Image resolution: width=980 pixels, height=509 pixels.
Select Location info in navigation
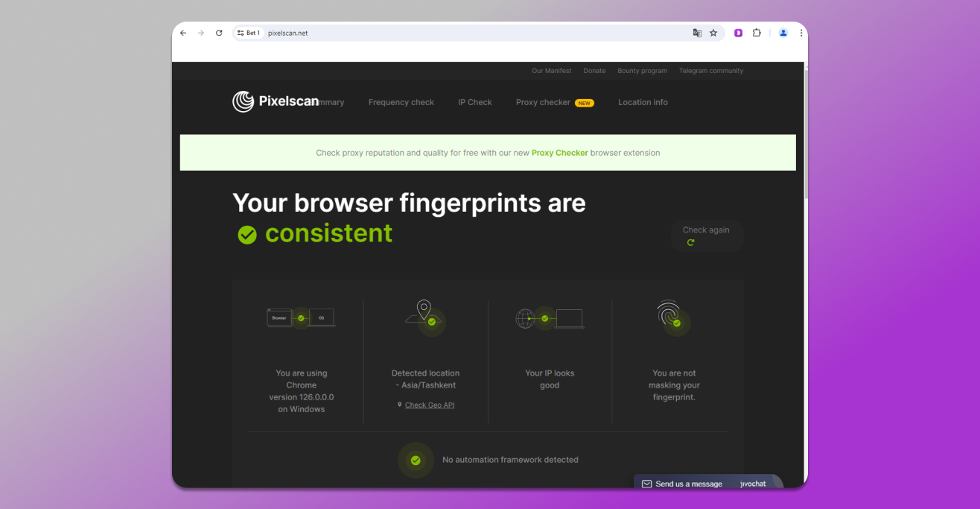pyautogui.click(x=643, y=102)
